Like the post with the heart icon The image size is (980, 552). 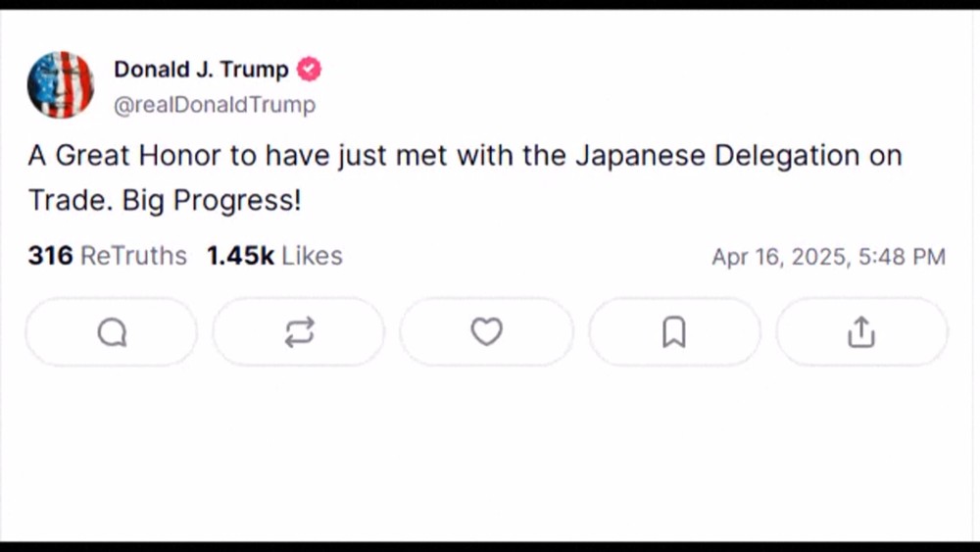pos(486,333)
